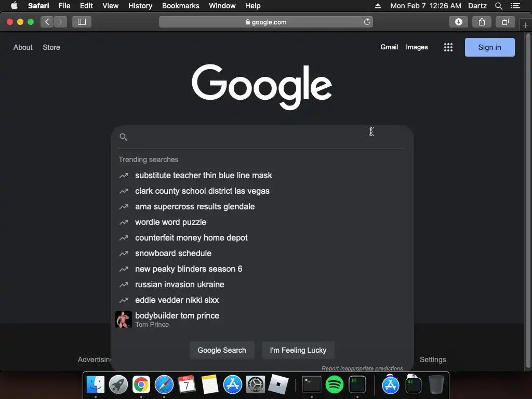Click the page vertical scrollbar
This screenshot has width=532, height=399.
click(528, 200)
